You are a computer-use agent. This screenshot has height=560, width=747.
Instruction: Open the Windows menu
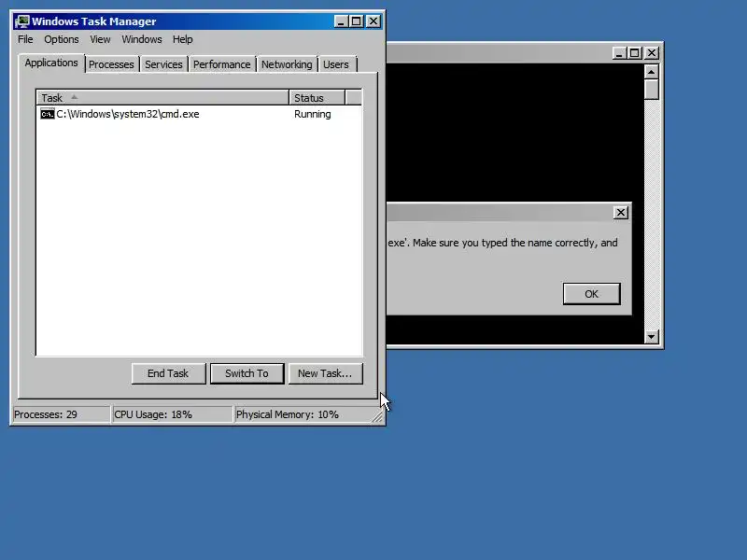[x=142, y=39]
